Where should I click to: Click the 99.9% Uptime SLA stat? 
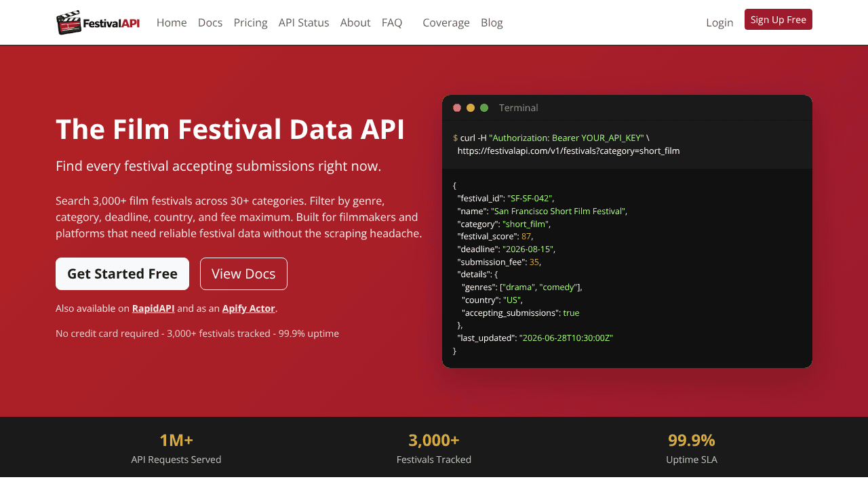692,448
